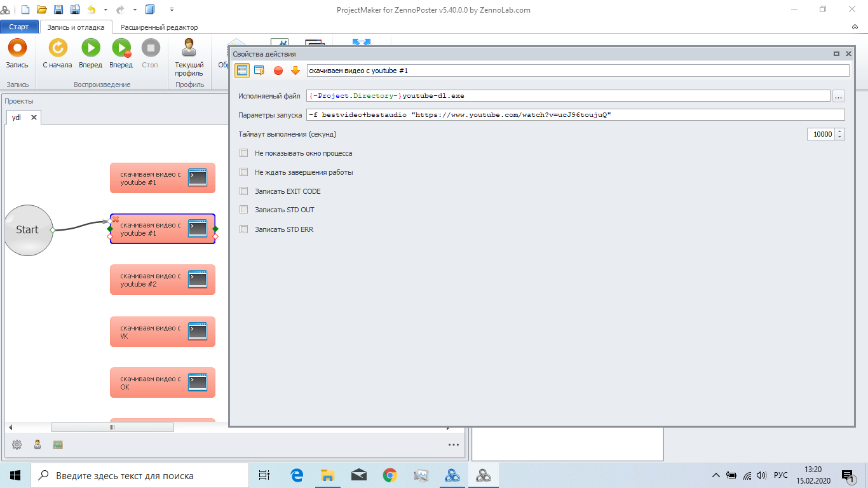This screenshot has width=868, height=488.
Task: Show the properties table view icon
Action: [242, 70]
